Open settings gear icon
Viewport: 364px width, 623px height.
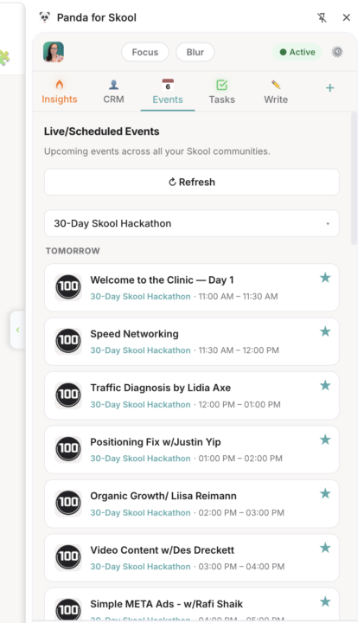tap(337, 52)
